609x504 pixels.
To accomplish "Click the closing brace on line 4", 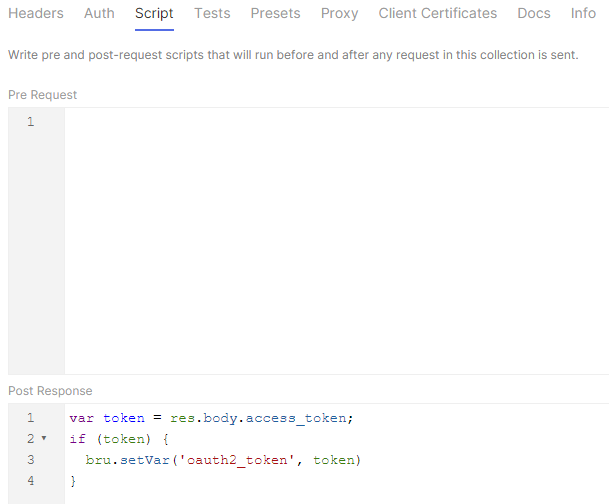I will pos(72,481).
